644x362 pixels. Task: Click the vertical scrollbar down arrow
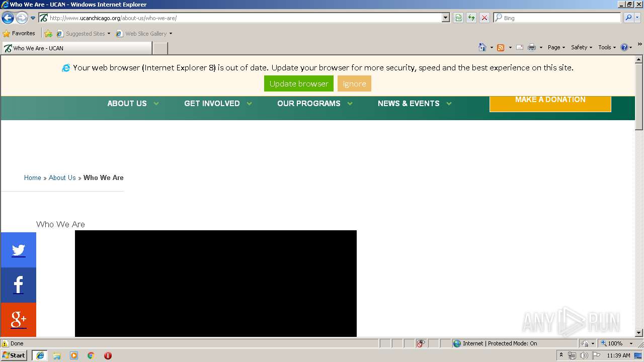coord(639,332)
